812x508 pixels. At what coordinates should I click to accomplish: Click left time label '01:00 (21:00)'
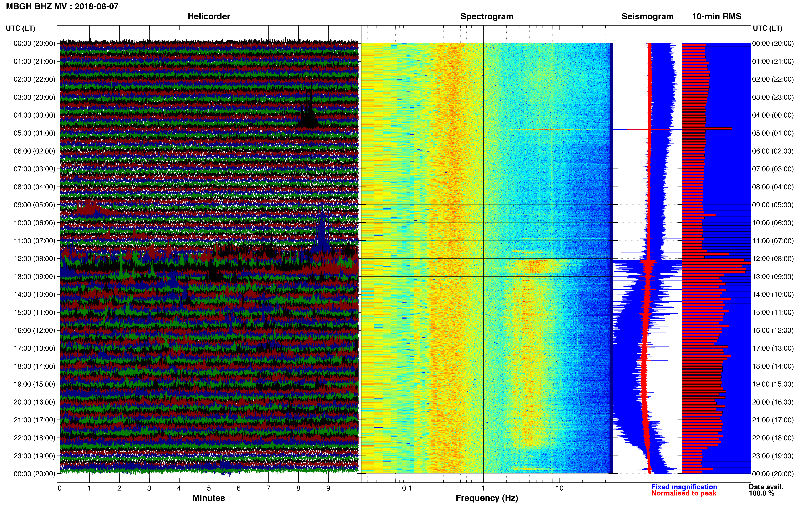point(34,62)
